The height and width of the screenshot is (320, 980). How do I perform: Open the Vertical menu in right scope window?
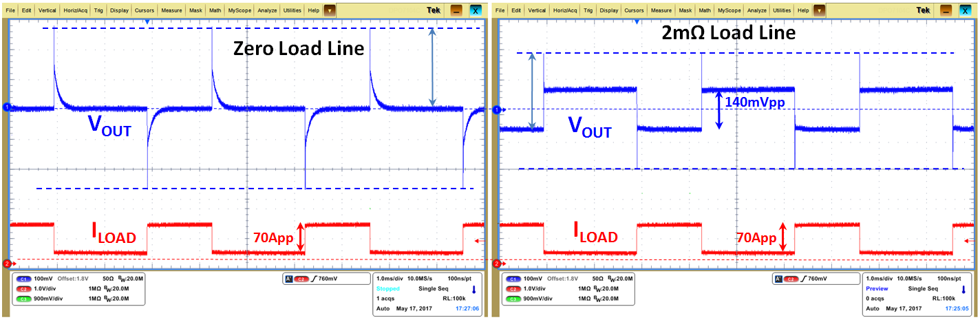[537, 11]
